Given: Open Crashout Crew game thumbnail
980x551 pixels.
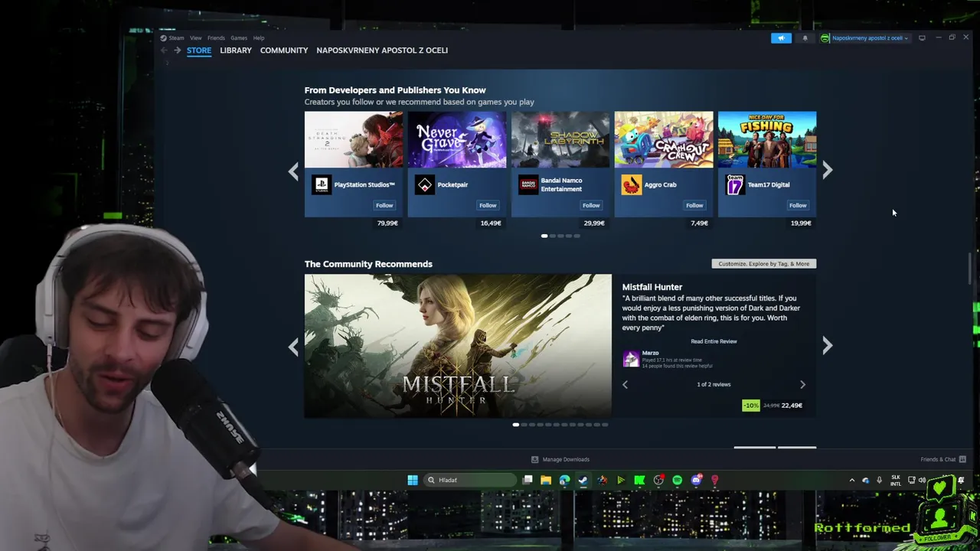Looking at the screenshot, I should pos(664,140).
